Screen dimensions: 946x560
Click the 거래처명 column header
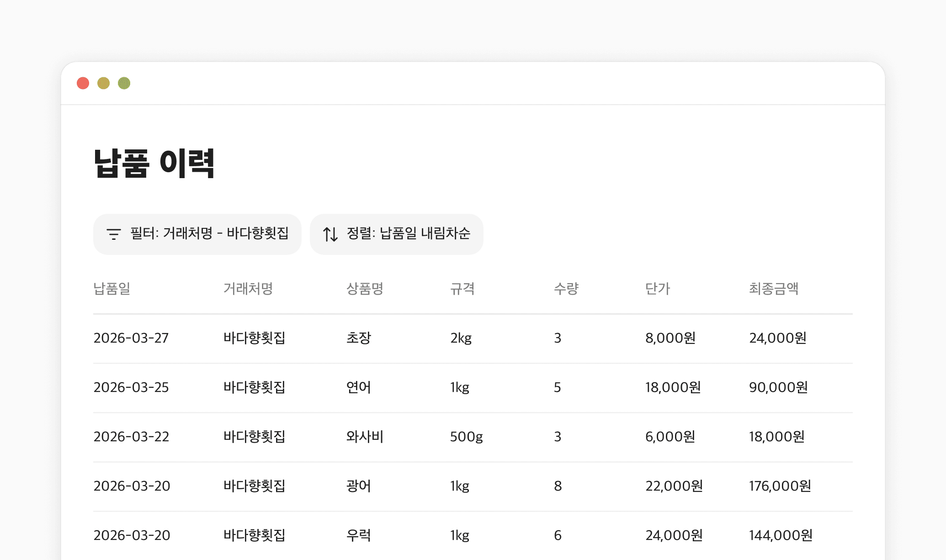coord(248,289)
